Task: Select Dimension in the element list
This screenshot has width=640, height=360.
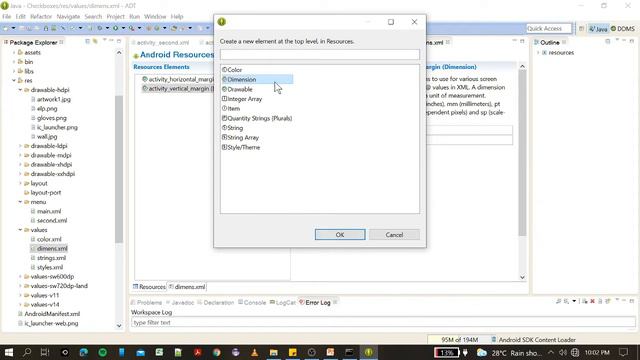Action: click(257, 79)
